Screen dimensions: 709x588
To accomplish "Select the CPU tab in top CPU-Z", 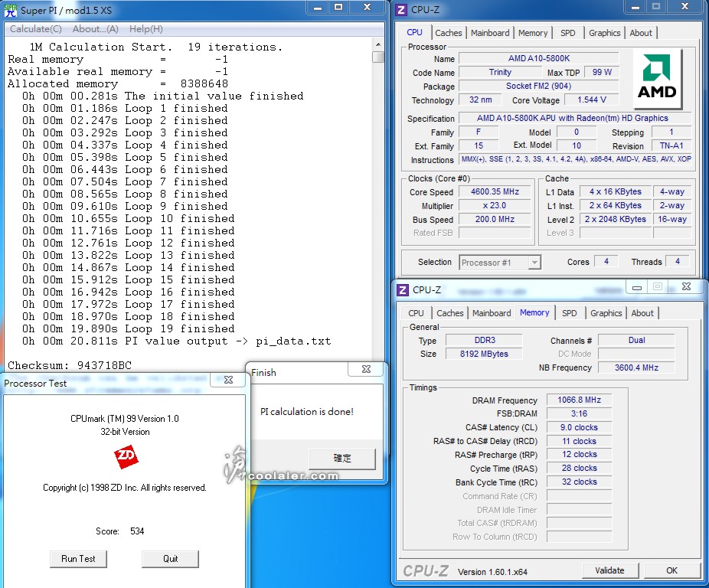I will point(415,32).
